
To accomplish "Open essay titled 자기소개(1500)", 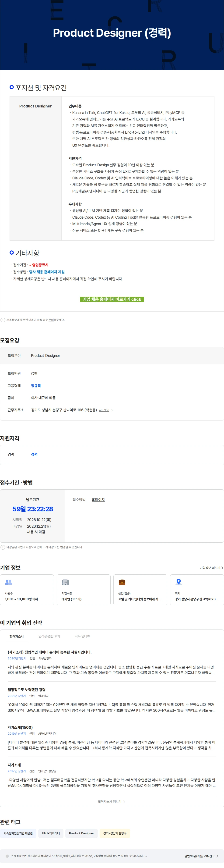I will tap(20, 727).
